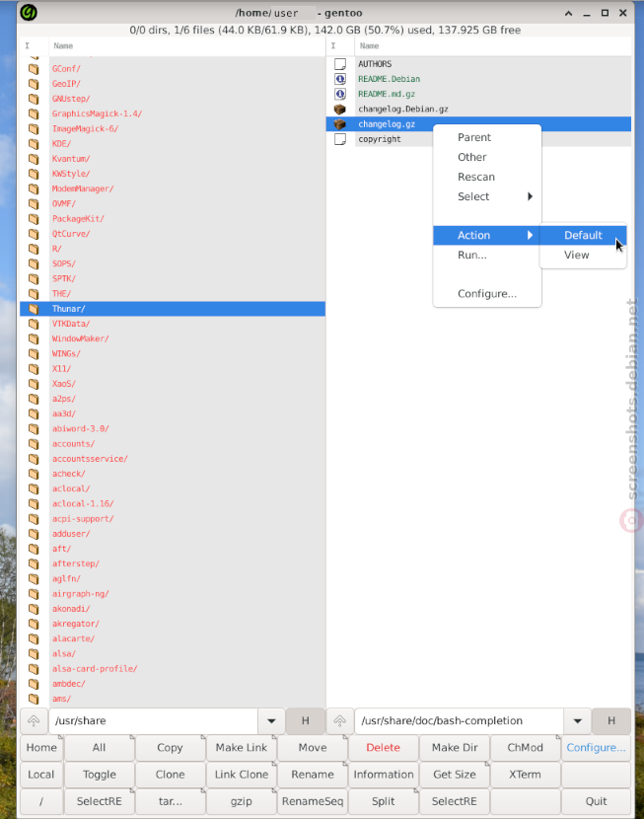This screenshot has width=644, height=819.
Task: Click the folder icon beside accountsservice/
Action: coord(34,459)
